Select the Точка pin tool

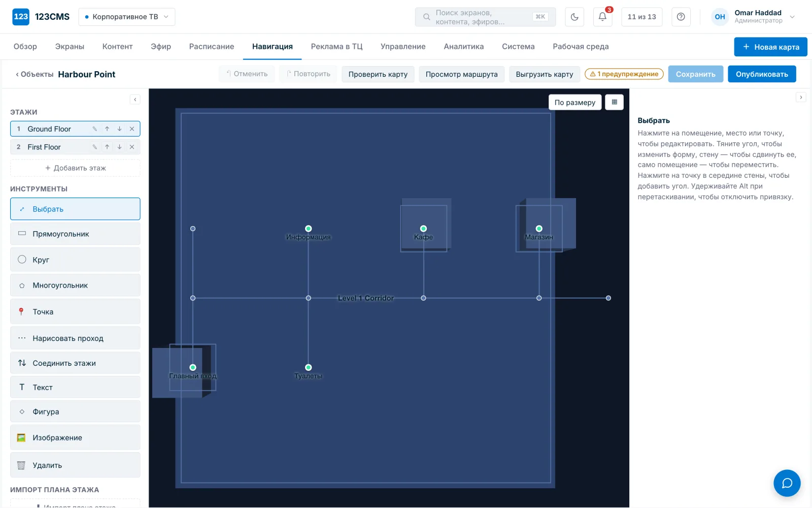75,311
